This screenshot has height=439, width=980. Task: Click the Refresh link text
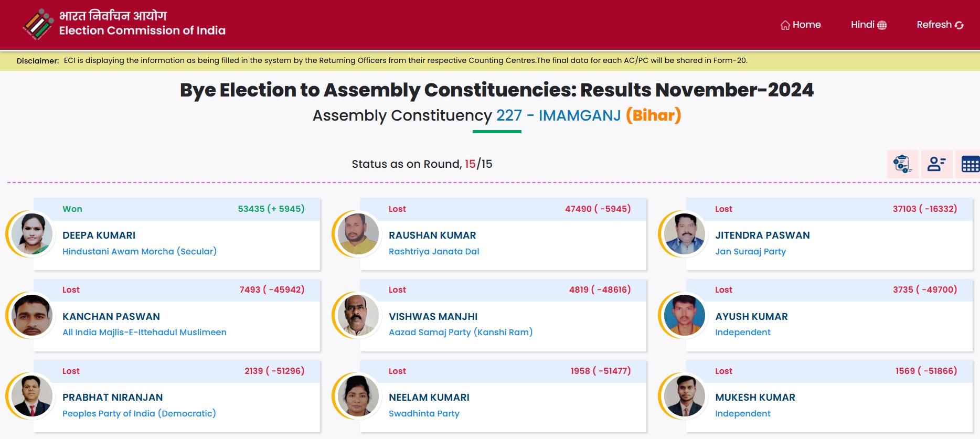pos(934,25)
